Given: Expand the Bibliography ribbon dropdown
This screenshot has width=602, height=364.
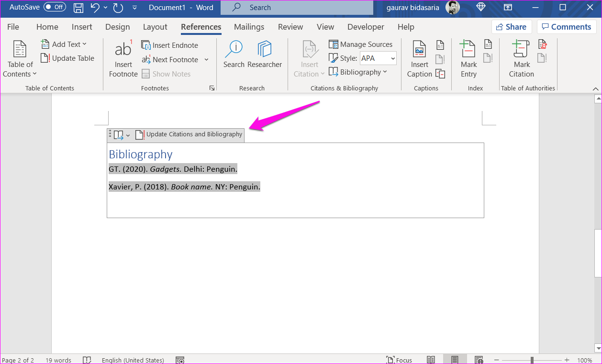Looking at the screenshot, I should (358, 72).
